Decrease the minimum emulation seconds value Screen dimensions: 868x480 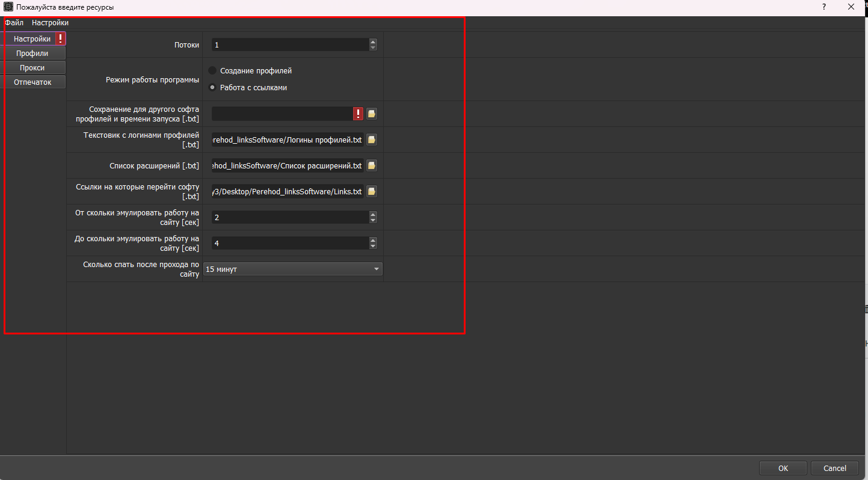[x=373, y=220]
